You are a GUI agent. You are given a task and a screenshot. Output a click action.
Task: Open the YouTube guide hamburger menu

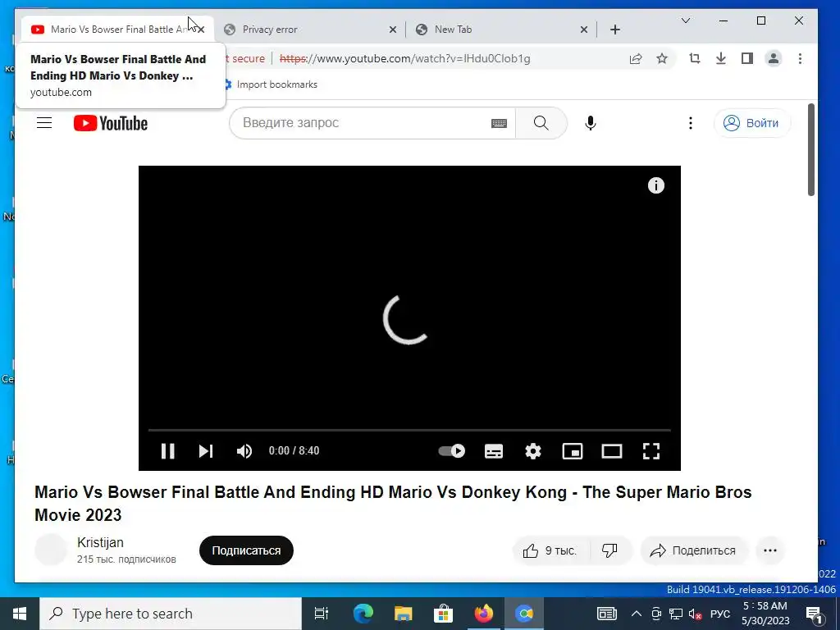44,123
